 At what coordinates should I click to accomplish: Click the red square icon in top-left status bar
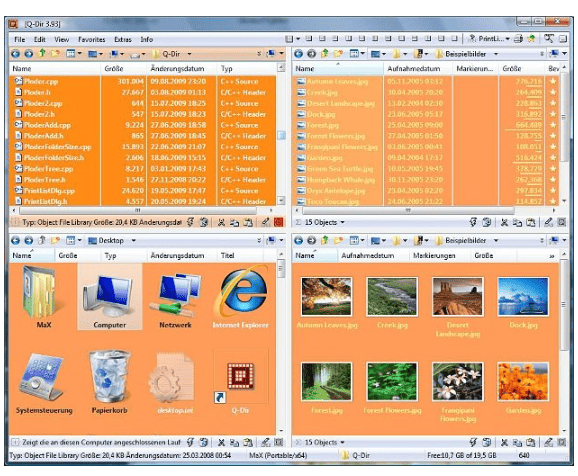pos(279,222)
